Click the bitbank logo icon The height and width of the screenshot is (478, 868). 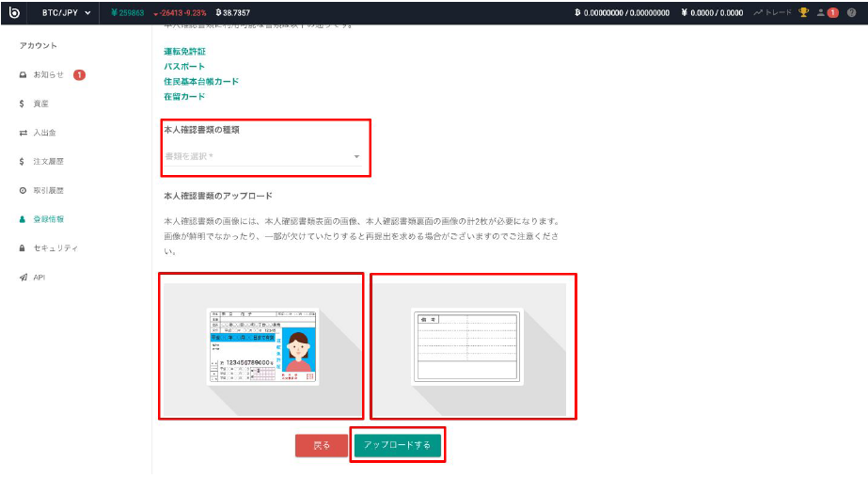[14, 12]
